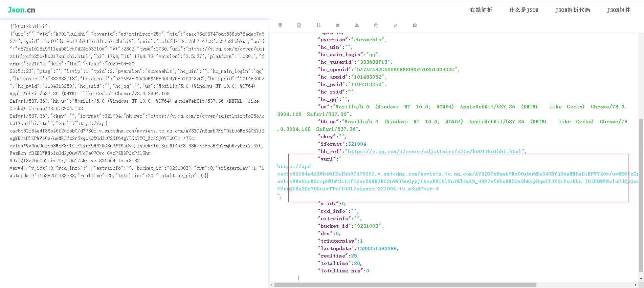The image size is (644, 288).
Task: Select the "drm" key
Action: (x=325, y=233)
